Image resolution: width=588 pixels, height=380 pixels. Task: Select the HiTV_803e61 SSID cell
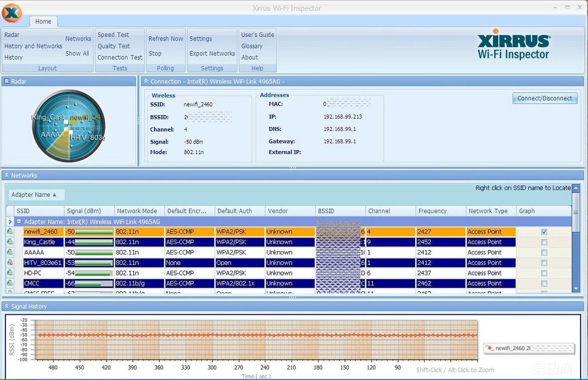pyautogui.click(x=43, y=262)
